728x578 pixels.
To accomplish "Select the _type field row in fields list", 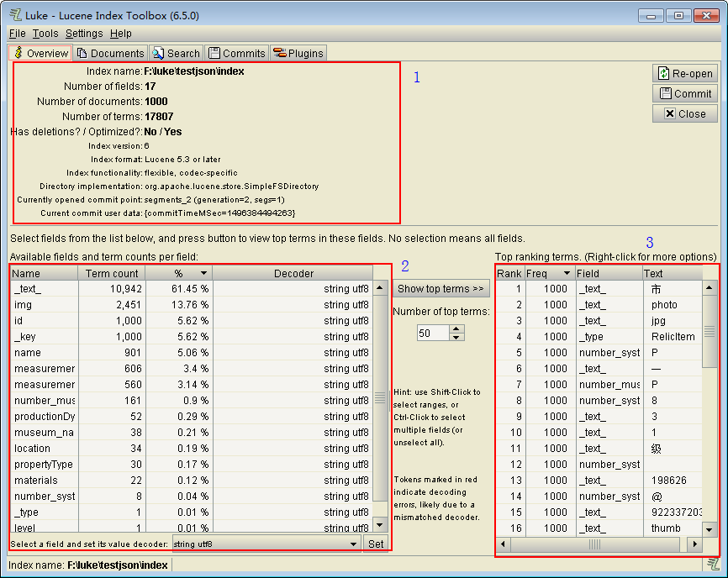I will point(192,512).
